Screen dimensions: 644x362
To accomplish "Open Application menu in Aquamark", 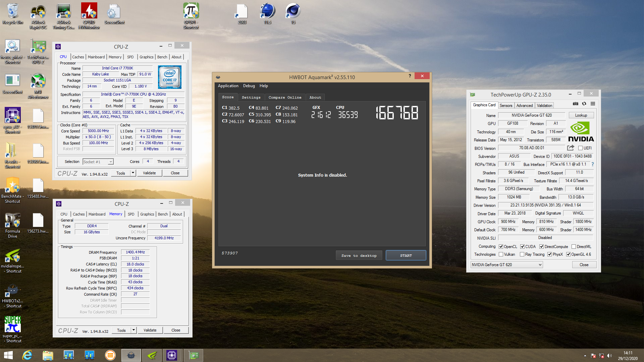I will click(x=228, y=86).
